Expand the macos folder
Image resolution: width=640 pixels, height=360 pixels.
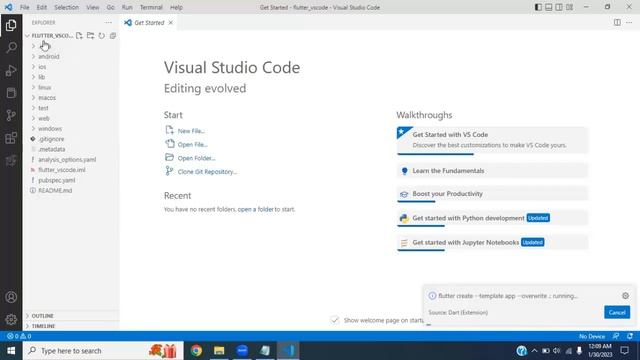pyautogui.click(x=47, y=98)
